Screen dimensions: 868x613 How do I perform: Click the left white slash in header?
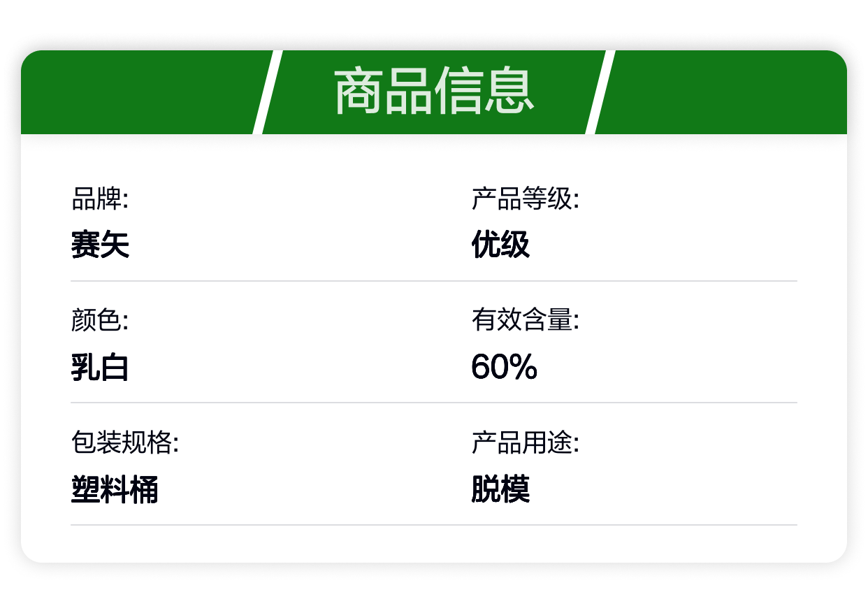tap(267, 92)
